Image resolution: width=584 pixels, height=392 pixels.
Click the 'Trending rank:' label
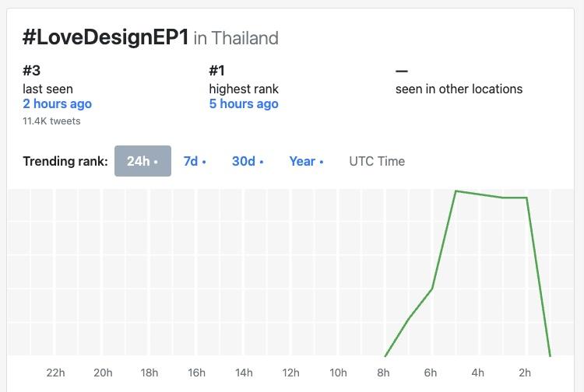[x=65, y=161]
